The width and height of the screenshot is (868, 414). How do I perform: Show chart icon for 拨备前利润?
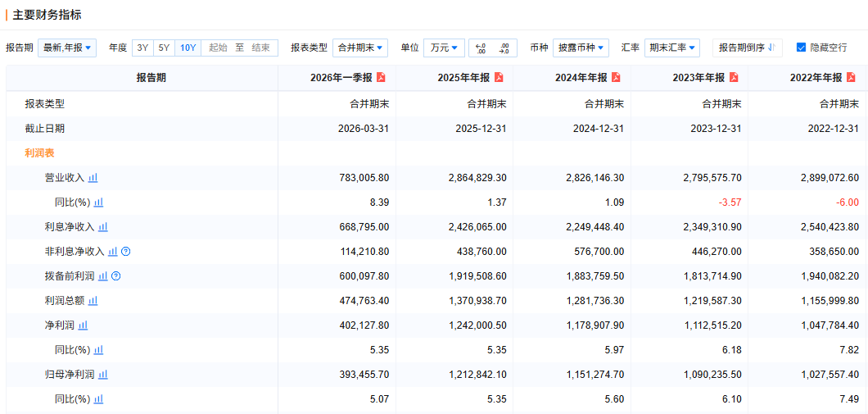tap(103, 276)
